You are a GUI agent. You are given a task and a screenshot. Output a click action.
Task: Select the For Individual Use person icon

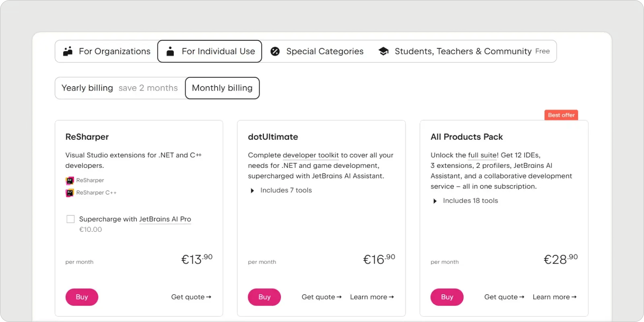pyautogui.click(x=170, y=51)
